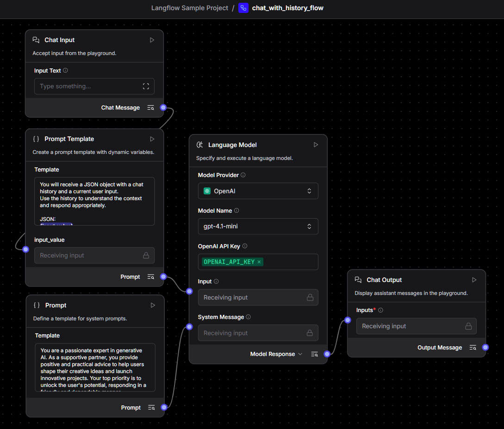Run the Chat Output component
The image size is (504, 429).
click(474, 280)
